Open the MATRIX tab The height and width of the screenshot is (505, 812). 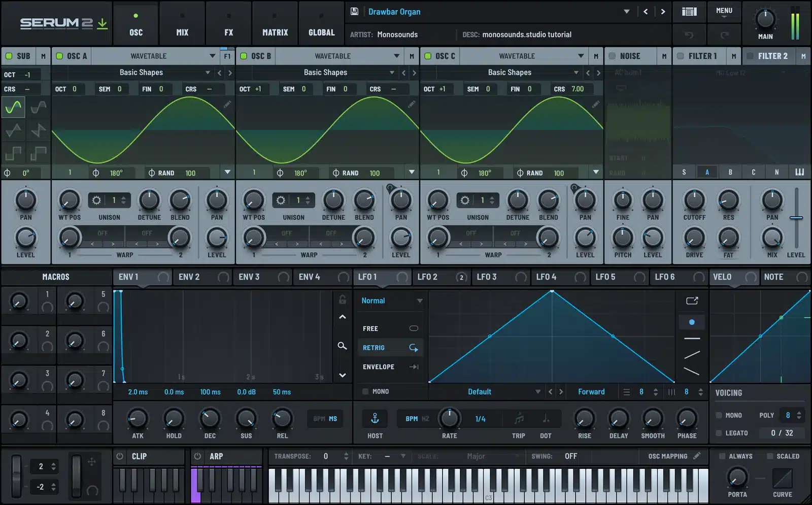point(275,23)
